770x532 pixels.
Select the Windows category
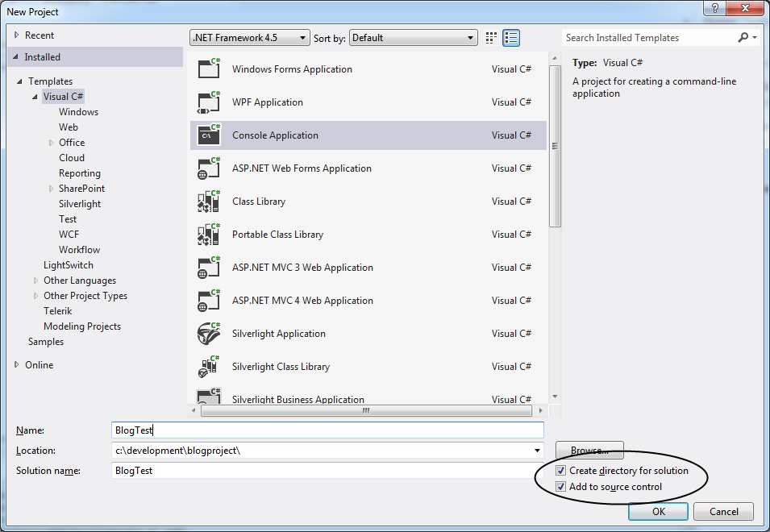pyautogui.click(x=78, y=112)
